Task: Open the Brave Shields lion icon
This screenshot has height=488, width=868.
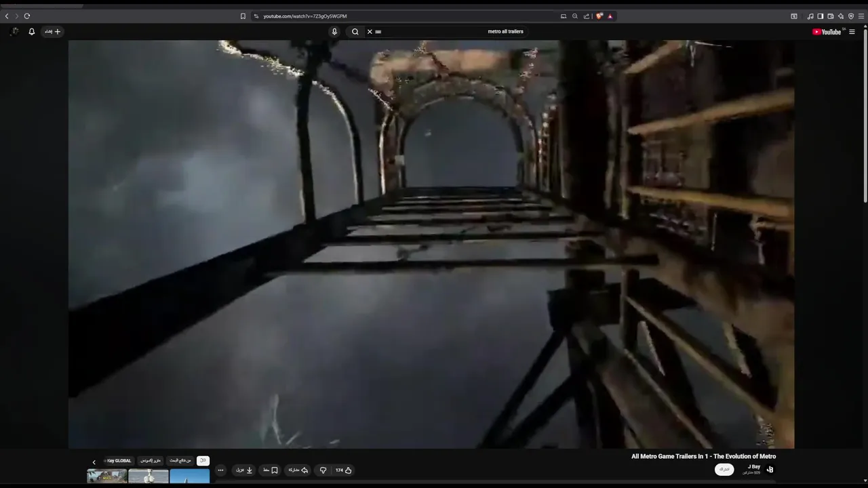Action: (599, 16)
